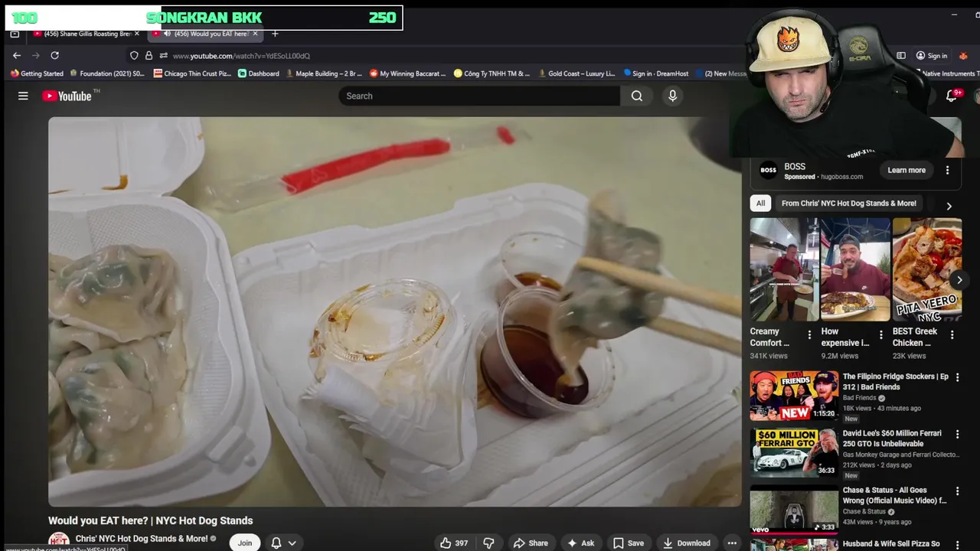
Task: Open Chicago Thin Crust Pizza bookmark
Action: (x=192, y=73)
